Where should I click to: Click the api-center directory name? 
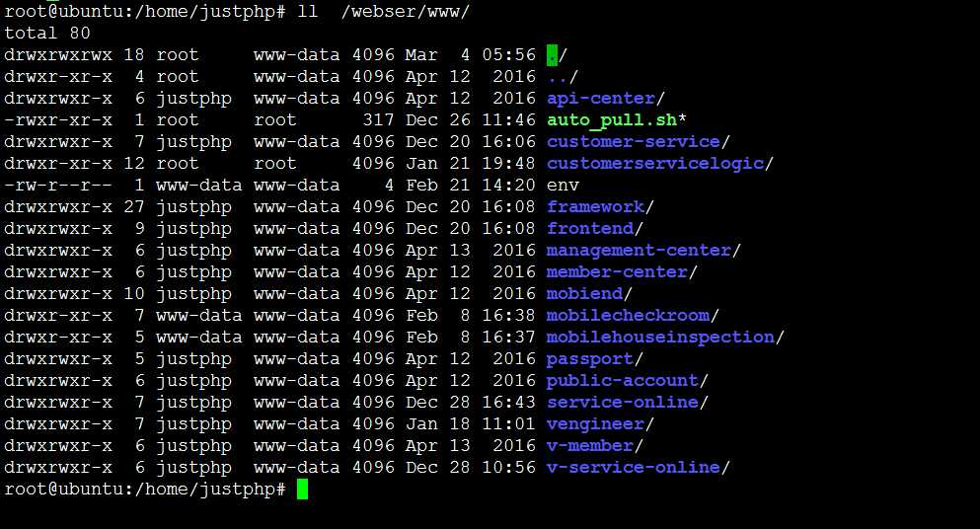coord(601,99)
